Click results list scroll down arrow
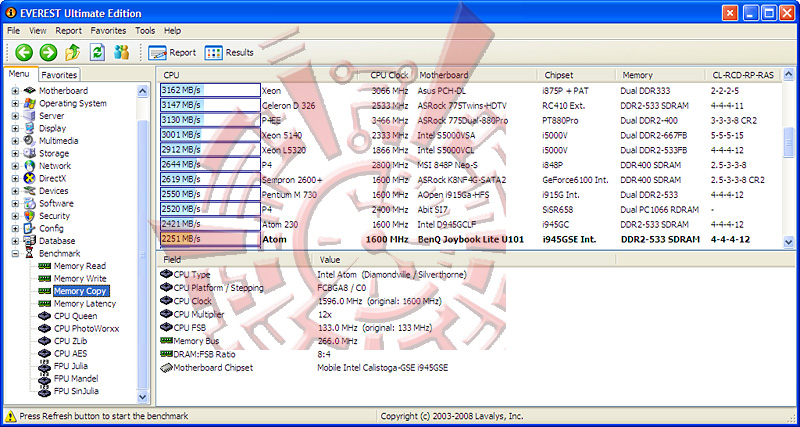The width and height of the screenshot is (800, 427). click(x=789, y=242)
